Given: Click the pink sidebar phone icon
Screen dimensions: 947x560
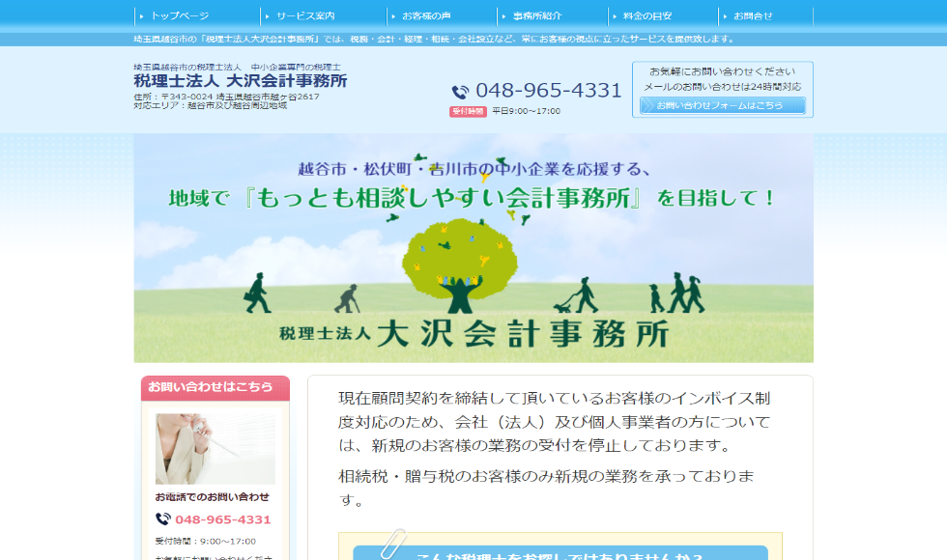Looking at the screenshot, I should click(162, 519).
